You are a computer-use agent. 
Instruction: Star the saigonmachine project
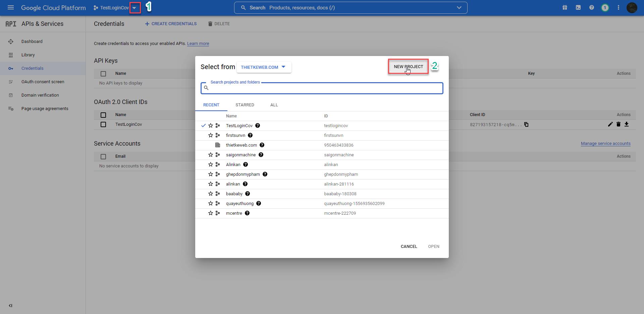tap(211, 155)
